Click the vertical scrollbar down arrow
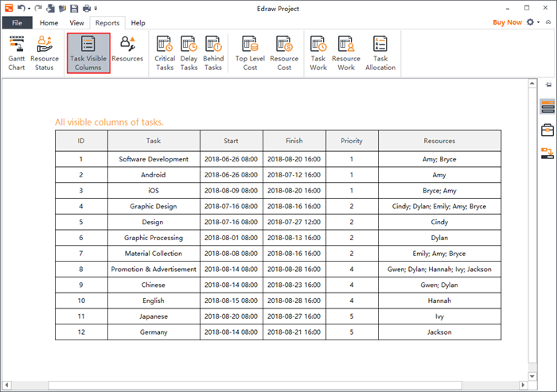 (532, 376)
